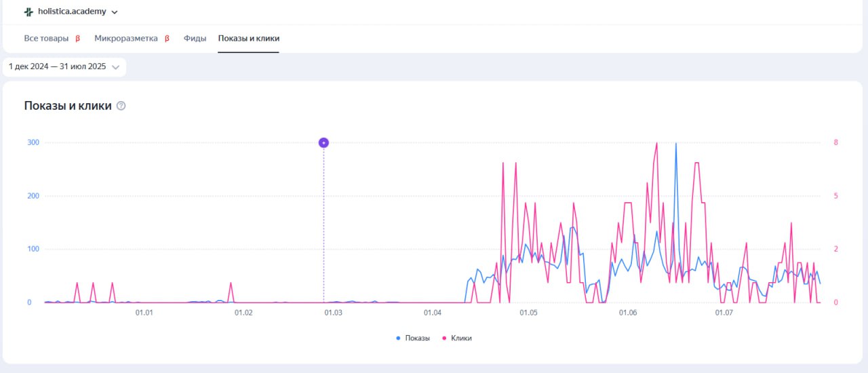Image resolution: width=868 pixels, height=373 pixels.
Task: Click the beta badge next to "Микроразметка"
Action: 167,39
